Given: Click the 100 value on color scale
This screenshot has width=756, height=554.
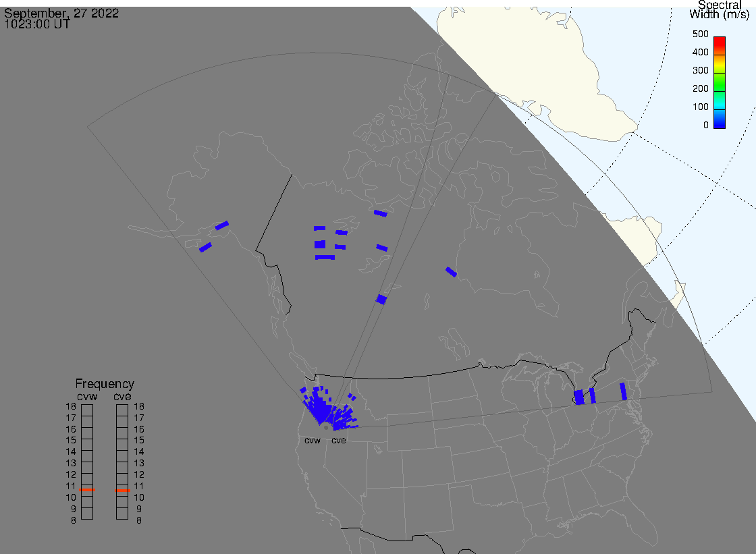Looking at the screenshot, I should pyautogui.click(x=700, y=107).
